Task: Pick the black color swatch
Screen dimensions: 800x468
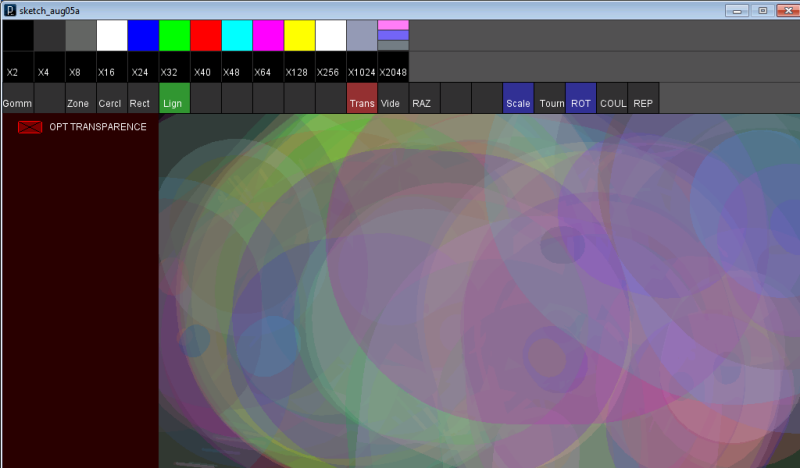Action: pyautogui.click(x=18, y=36)
